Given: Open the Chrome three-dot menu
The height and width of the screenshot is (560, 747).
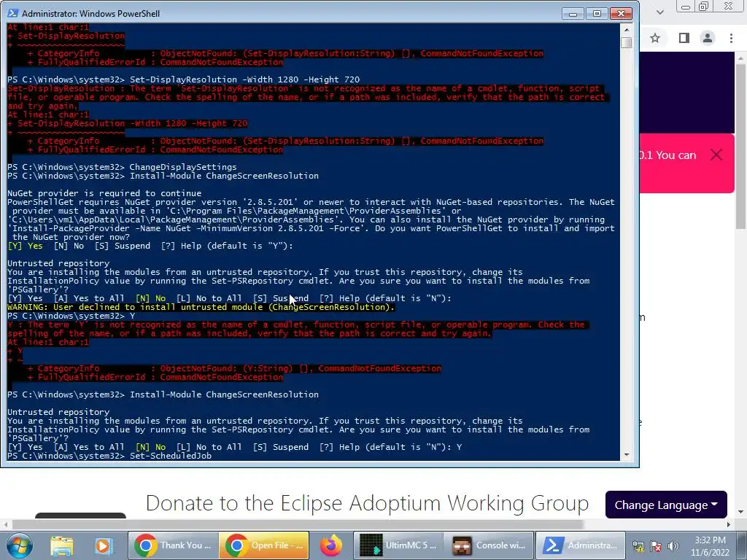Looking at the screenshot, I should tap(731, 38).
